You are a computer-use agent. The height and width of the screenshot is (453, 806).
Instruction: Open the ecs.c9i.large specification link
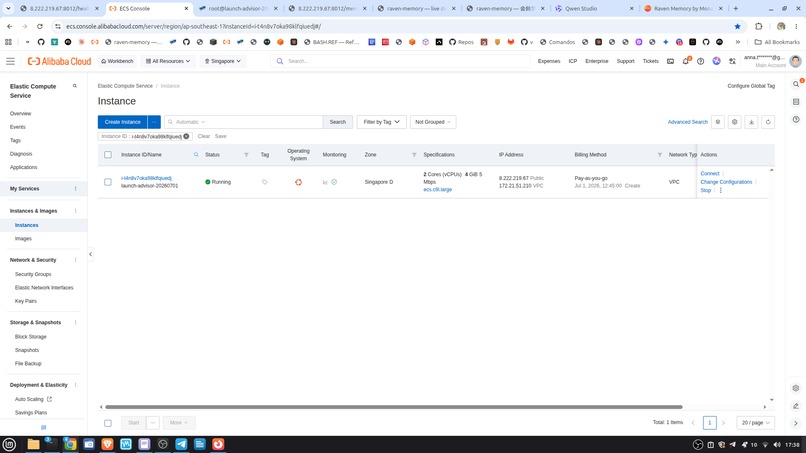437,190
